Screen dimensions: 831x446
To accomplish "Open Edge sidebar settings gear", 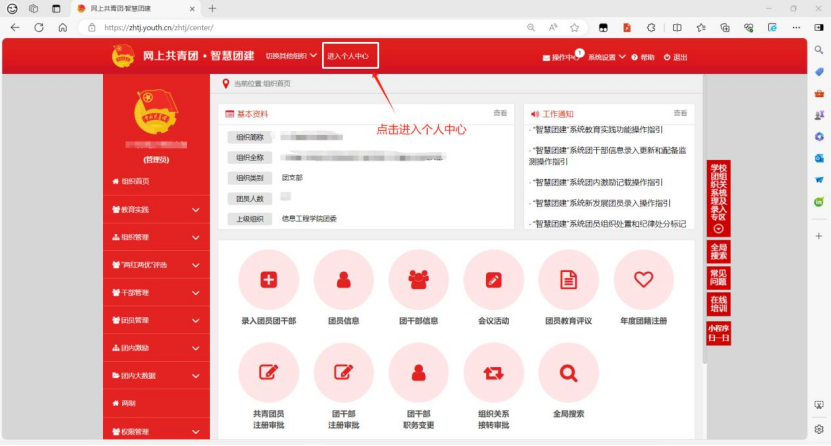I will pyautogui.click(x=819, y=429).
